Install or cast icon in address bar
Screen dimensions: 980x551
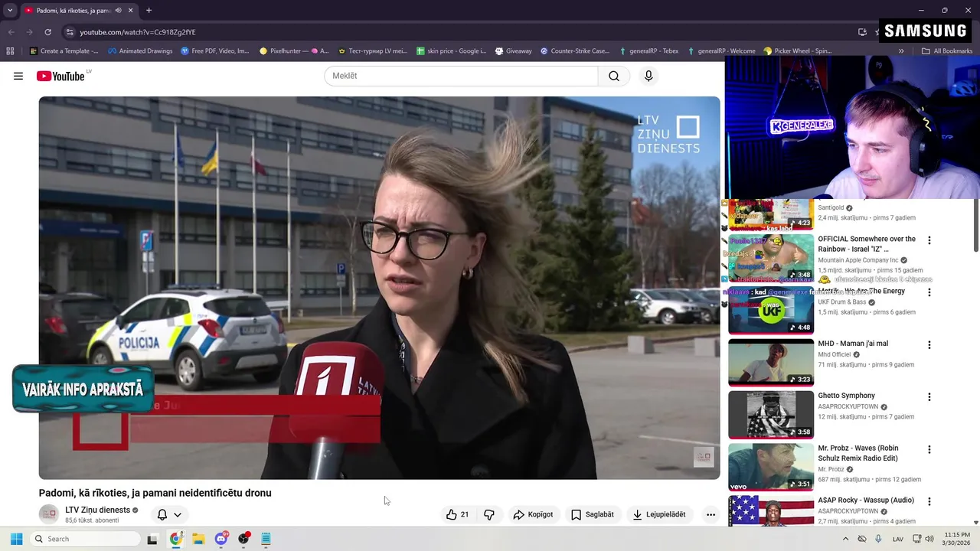pos(862,32)
